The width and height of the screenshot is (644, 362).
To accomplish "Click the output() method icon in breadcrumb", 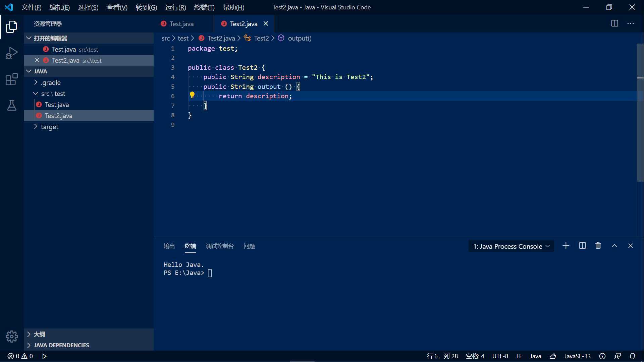I will [281, 38].
